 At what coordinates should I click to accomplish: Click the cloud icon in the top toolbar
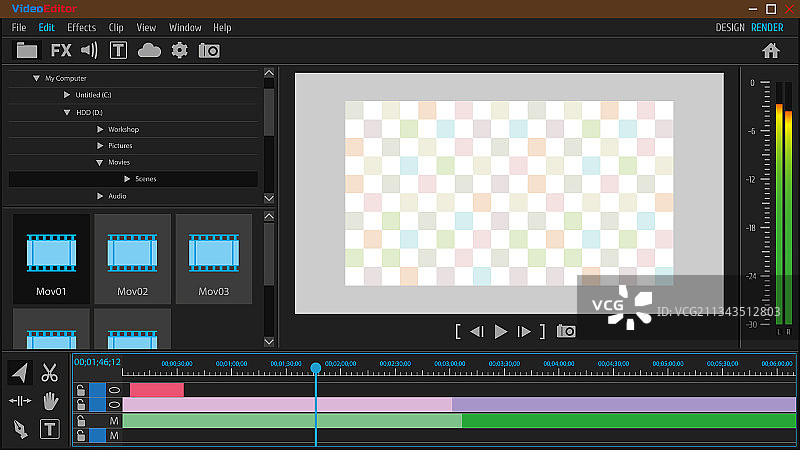click(x=149, y=50)
